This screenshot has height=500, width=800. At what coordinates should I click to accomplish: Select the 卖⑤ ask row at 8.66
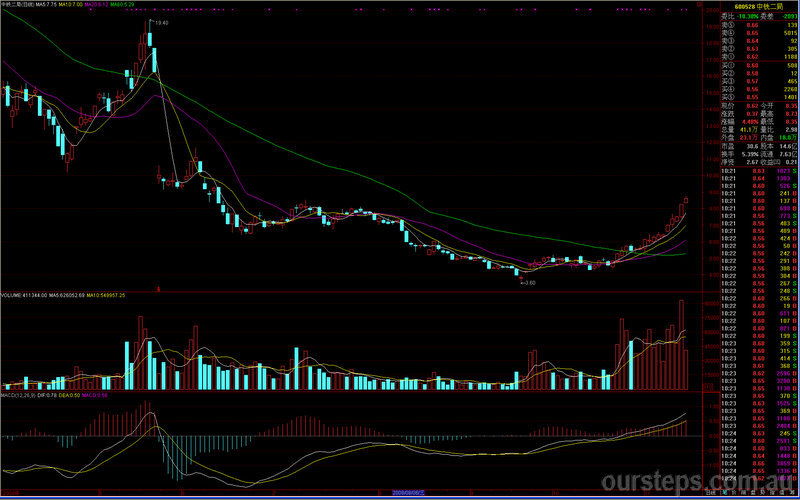(x=759, y=25)
